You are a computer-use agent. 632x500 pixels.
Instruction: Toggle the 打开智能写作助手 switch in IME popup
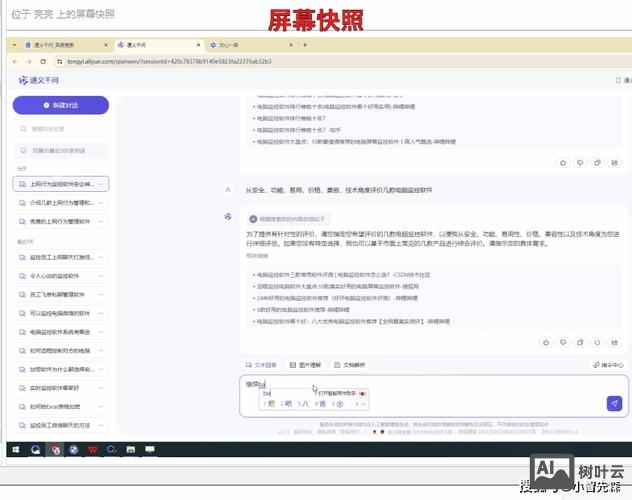pos(362,394)
